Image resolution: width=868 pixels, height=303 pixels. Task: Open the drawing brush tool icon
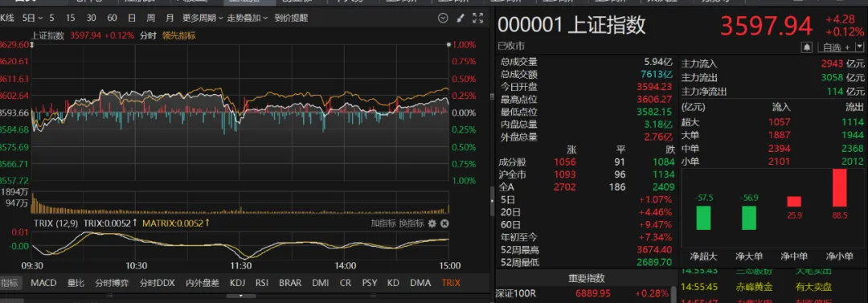[460, 18]
